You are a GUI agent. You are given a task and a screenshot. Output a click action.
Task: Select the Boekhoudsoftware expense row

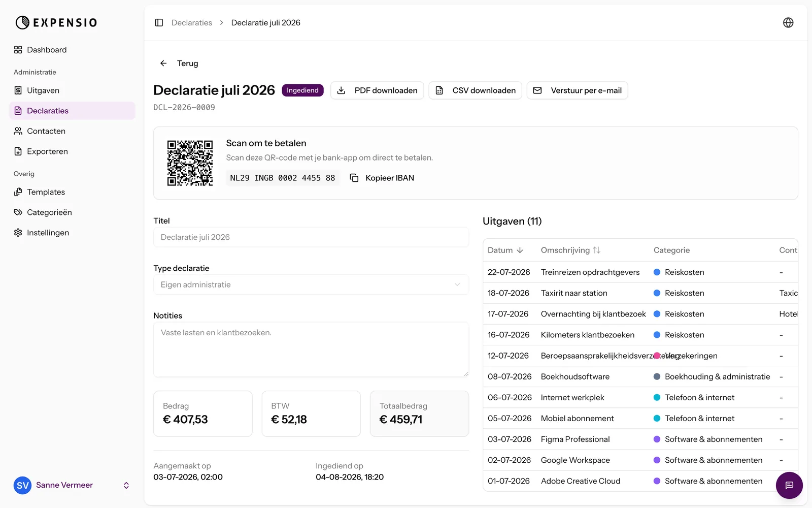point(640,376)
